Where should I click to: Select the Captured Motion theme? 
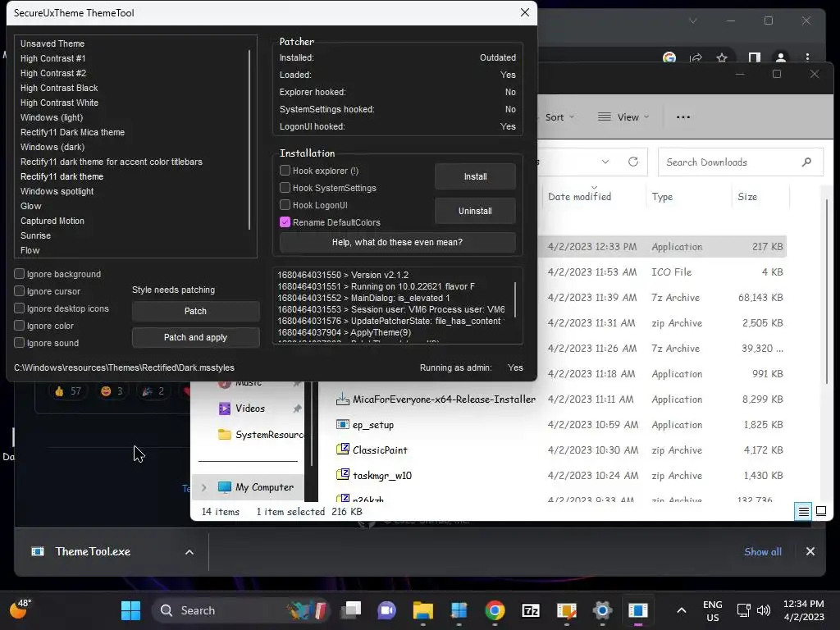[x=52, y=221]
